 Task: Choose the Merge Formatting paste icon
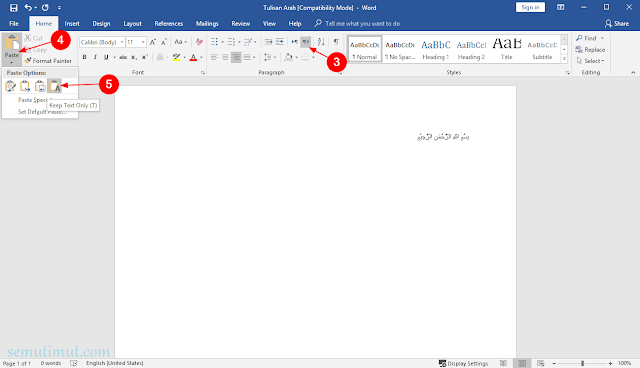(x=25, y=86)
